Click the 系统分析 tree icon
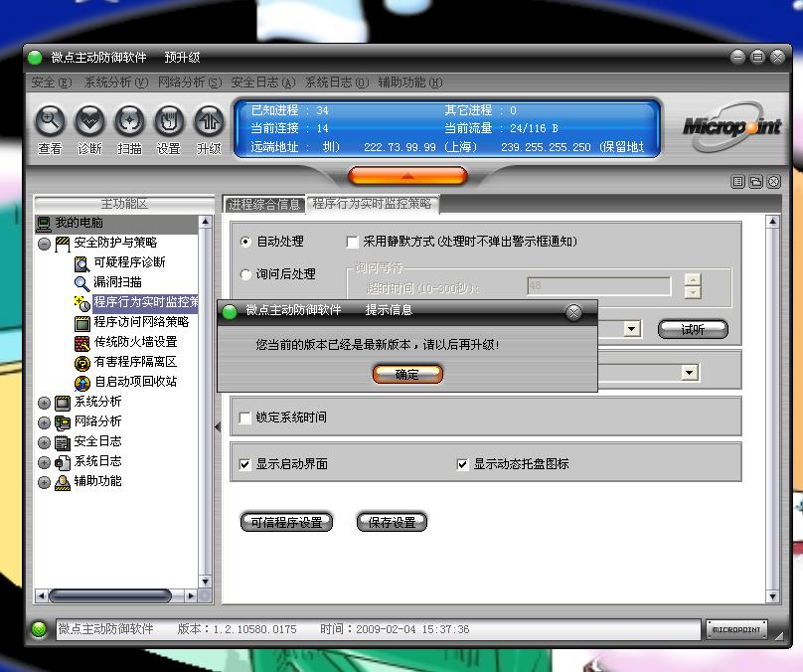The height and width of the screenshot is (672, 803). coord(63,403)
